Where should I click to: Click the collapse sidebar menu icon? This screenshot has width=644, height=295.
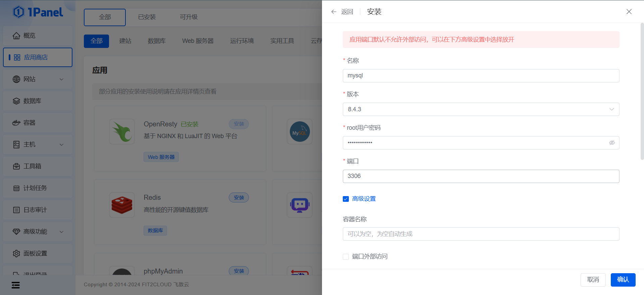coord(16,285)
